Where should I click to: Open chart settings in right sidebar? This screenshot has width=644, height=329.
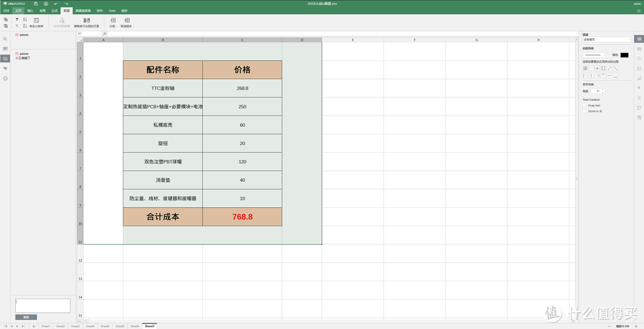point(639,78)
